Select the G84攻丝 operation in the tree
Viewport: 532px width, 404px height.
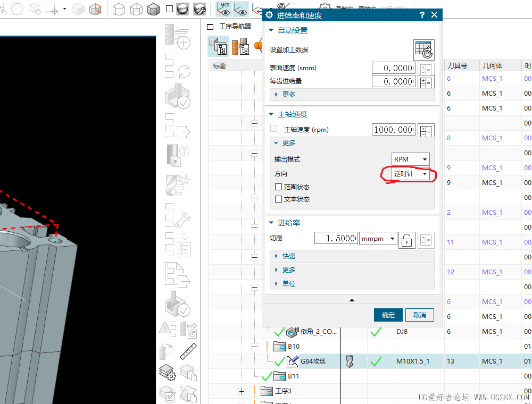click(x=313, y=361)
